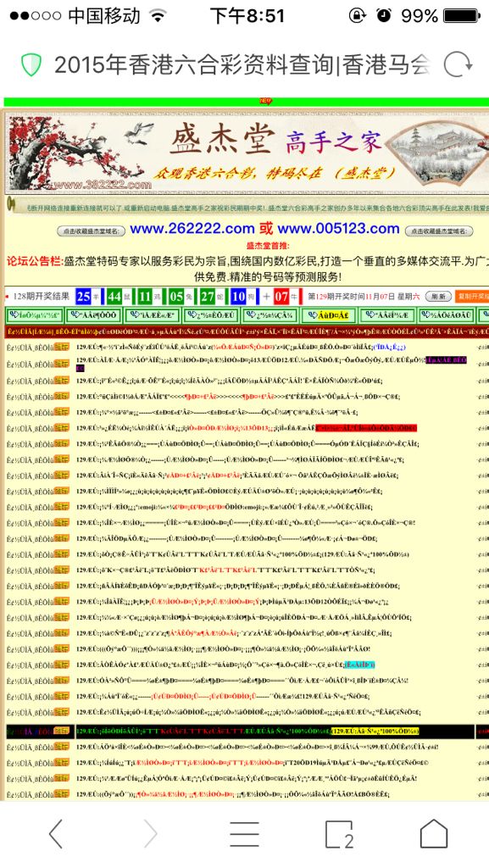Tap the dark red garbled banner under tabs
The width and height of the screenshot is (489, 868).
[247, 331]
